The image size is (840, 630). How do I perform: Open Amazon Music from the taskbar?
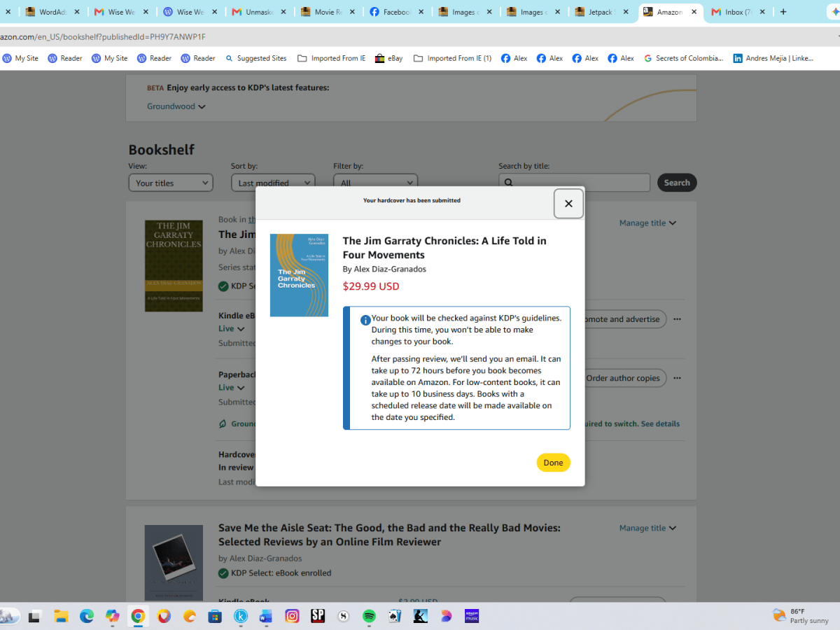(472, 616)
